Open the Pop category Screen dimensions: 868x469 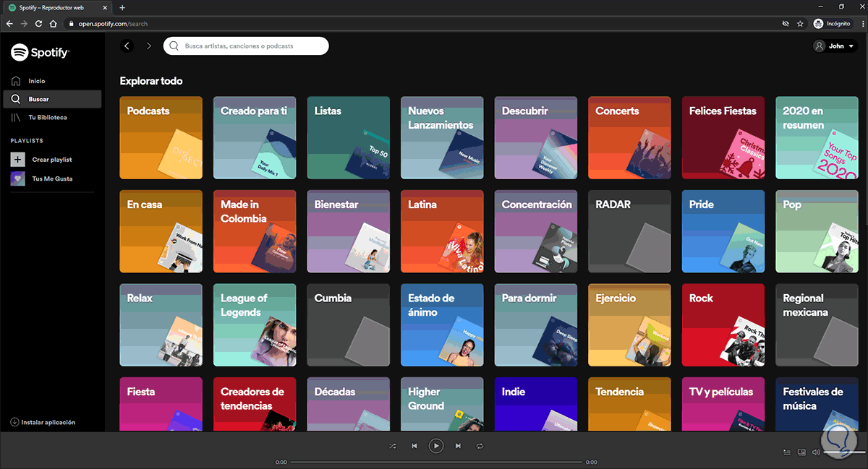tap(817, 231)
